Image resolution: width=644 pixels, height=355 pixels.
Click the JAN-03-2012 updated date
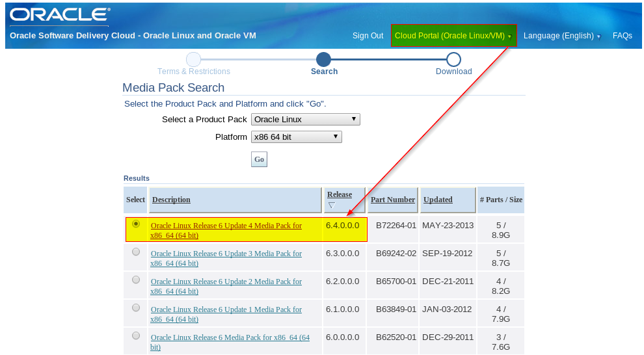tap(447, 309)
